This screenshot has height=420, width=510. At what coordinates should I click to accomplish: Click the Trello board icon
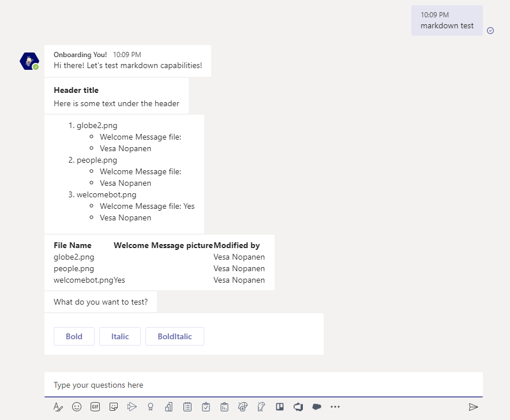pos(280,407)
